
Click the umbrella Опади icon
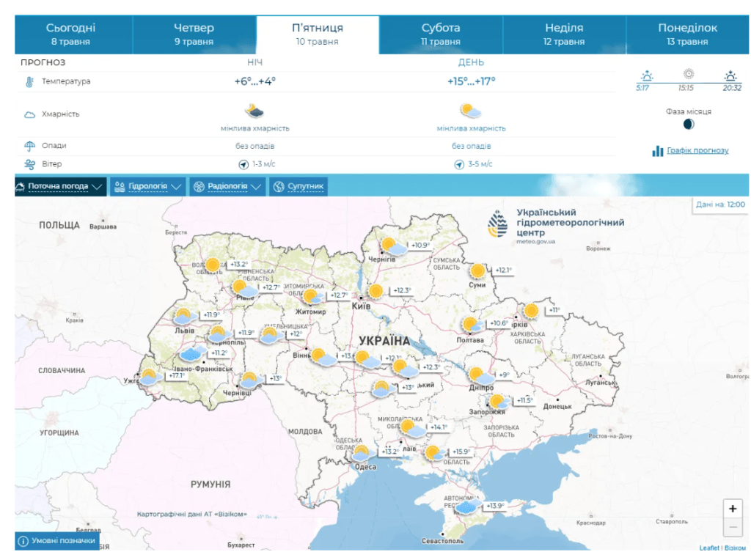click(x=29, y=146)
